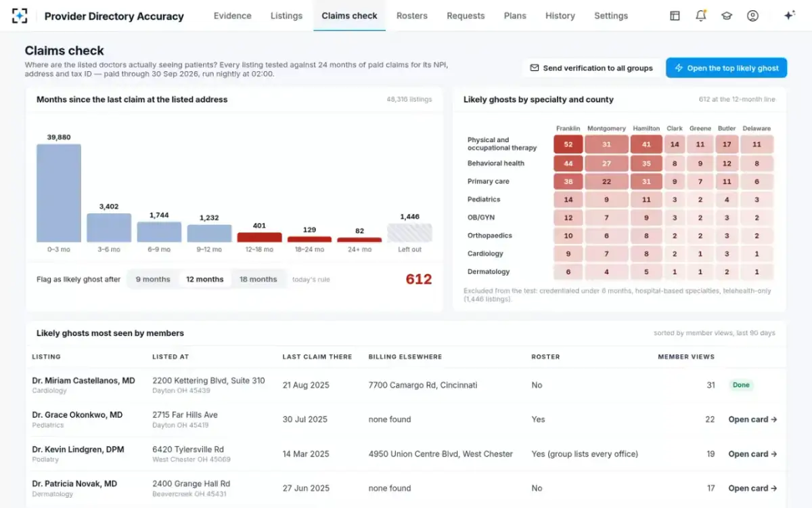
Task: Open the graduation cap help icon
Action: pos(727,16)
